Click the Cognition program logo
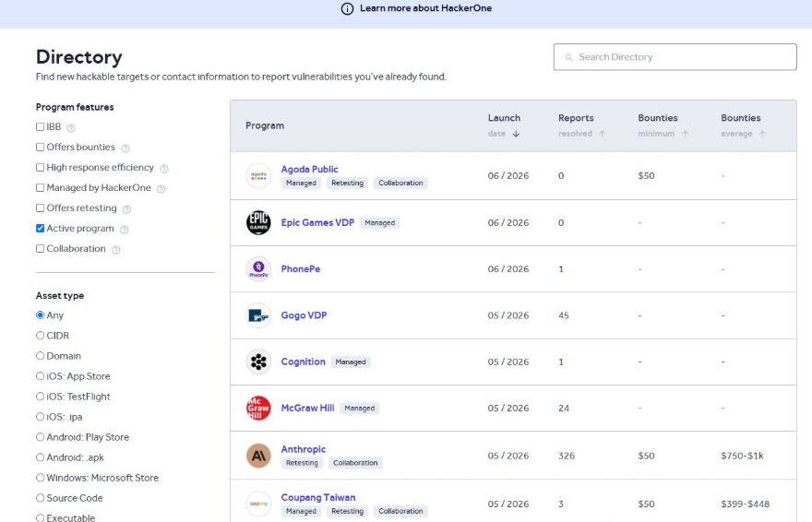The image size is (812, 522). tap(258, 362)
